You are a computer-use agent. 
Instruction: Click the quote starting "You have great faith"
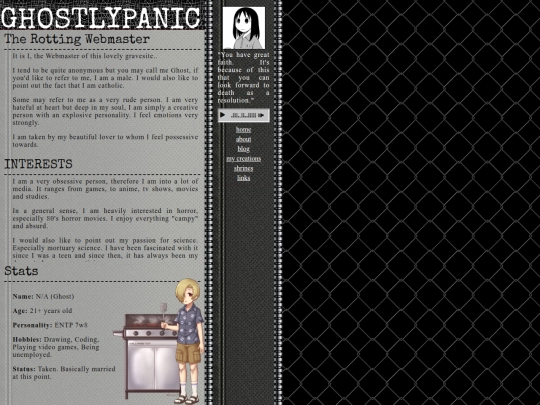click(x=243, y=77)
